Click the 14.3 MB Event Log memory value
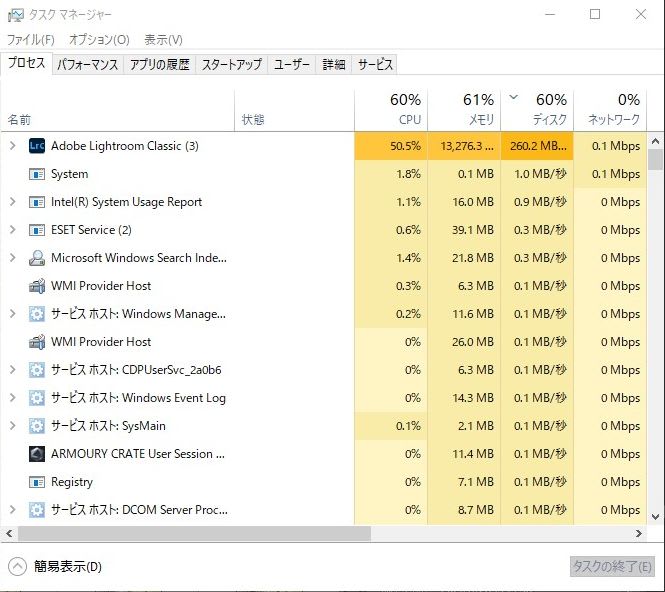 (x=473, y=398)
